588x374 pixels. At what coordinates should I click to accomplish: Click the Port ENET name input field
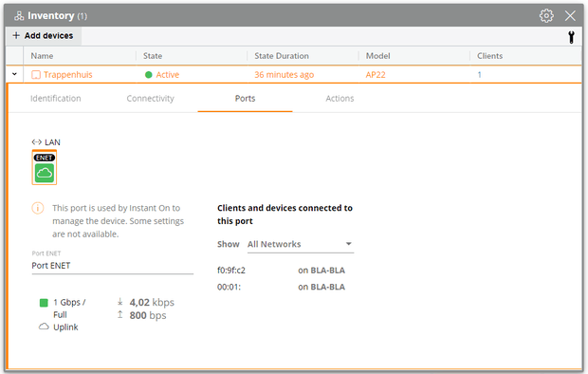point(113,266)
